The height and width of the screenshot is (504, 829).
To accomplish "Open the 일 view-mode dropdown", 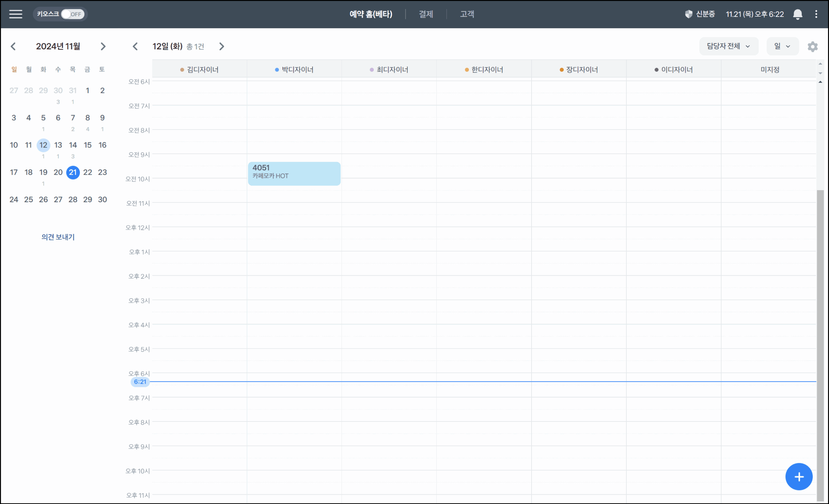I will [782, 46].
